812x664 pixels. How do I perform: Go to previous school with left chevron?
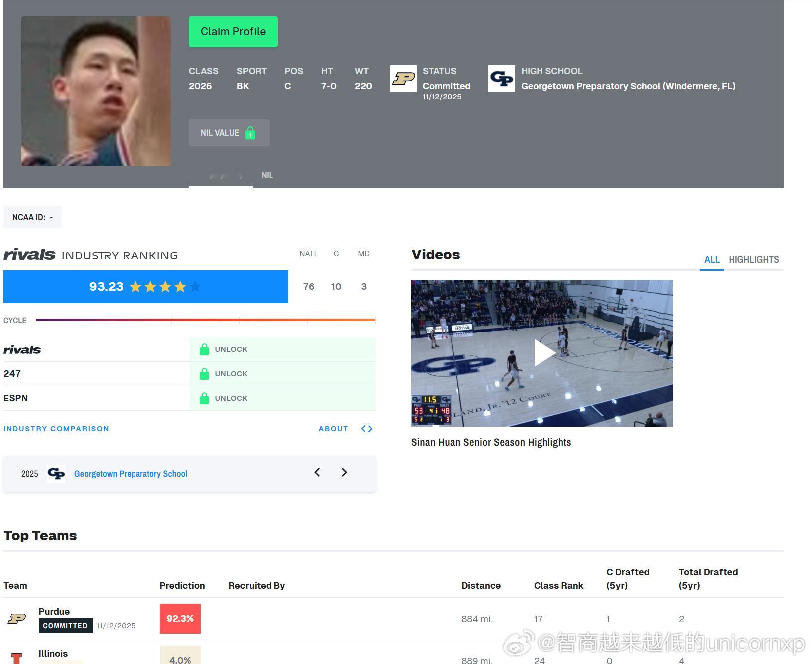pos(317,472)
